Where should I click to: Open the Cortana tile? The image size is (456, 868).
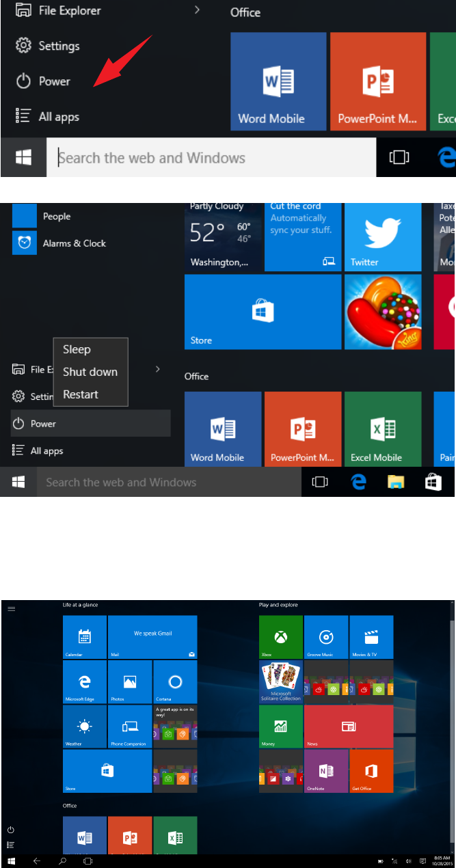175,681
